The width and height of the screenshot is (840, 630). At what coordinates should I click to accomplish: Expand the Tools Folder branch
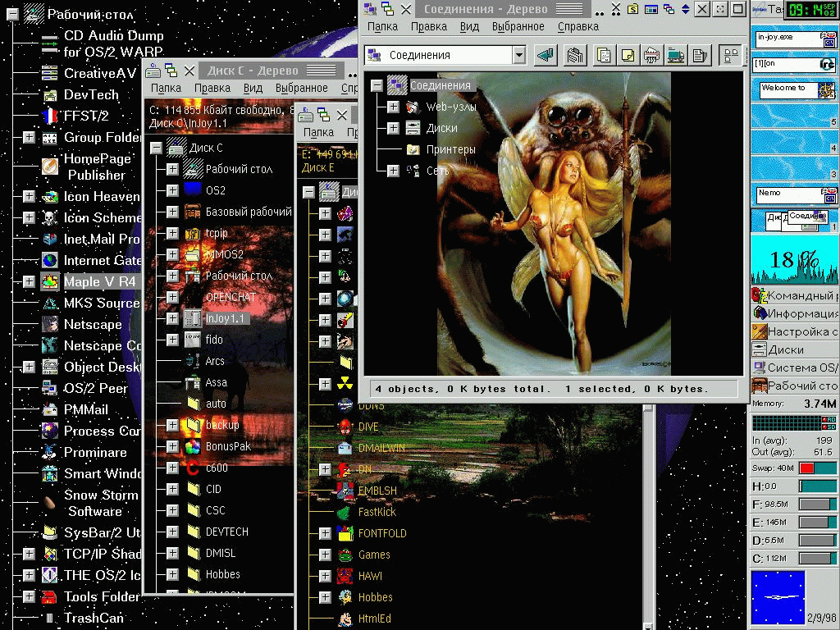tap(29, 597)
